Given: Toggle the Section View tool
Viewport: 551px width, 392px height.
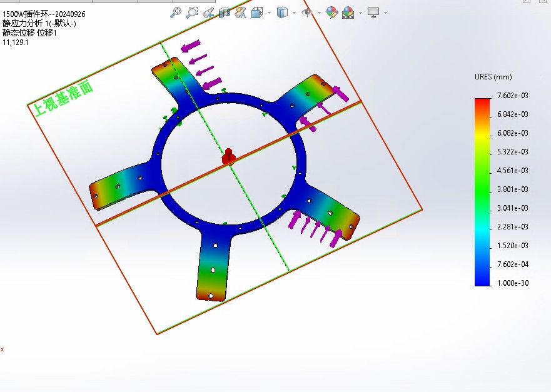Looking at the screenshot, I should (x=224, y=13).
